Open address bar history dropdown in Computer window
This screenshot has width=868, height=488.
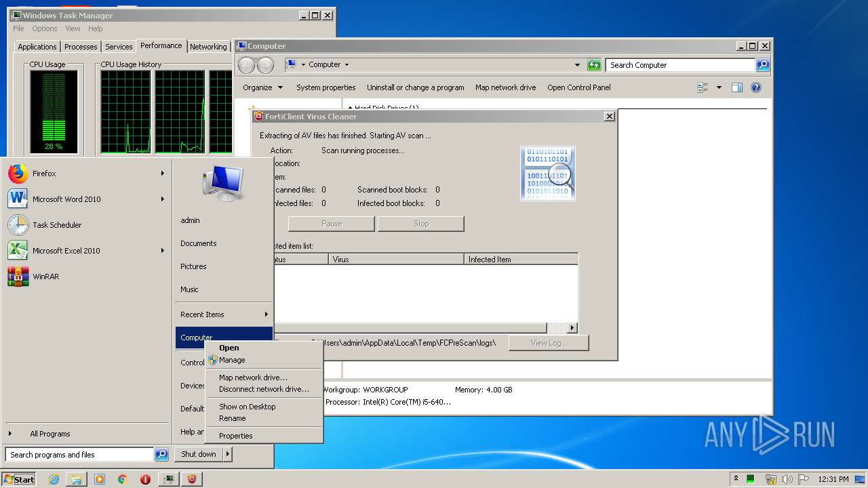[577, 65]
